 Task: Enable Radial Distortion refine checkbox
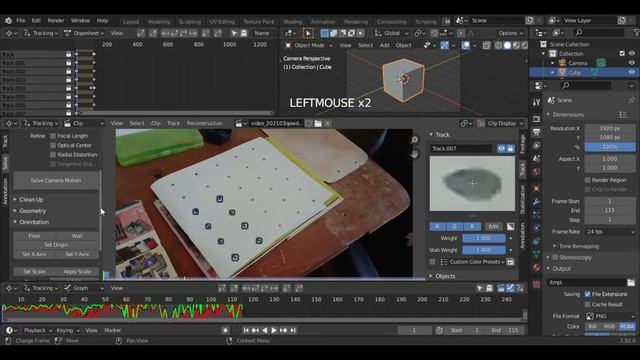pyautogui.click(x=53, y=155)
